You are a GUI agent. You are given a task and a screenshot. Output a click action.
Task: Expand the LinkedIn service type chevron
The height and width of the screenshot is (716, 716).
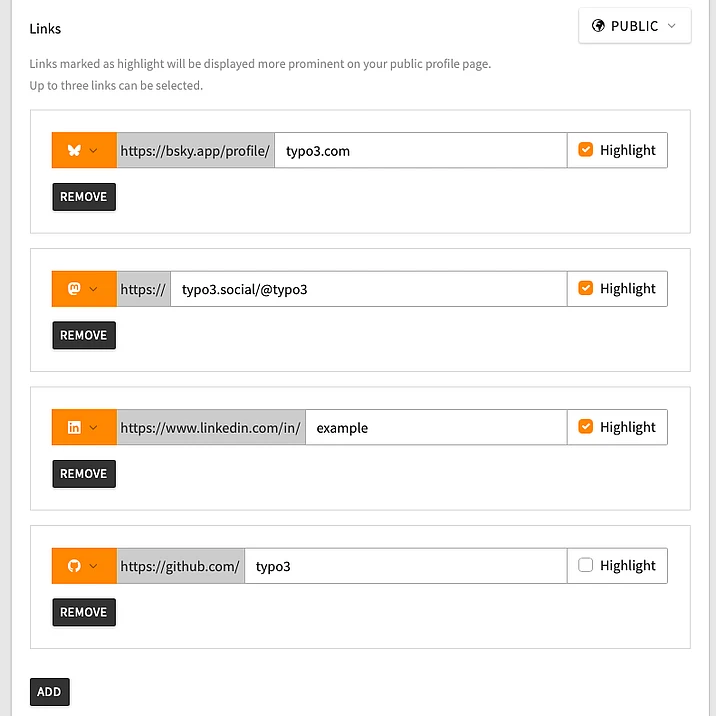click(x=94, y=428)
